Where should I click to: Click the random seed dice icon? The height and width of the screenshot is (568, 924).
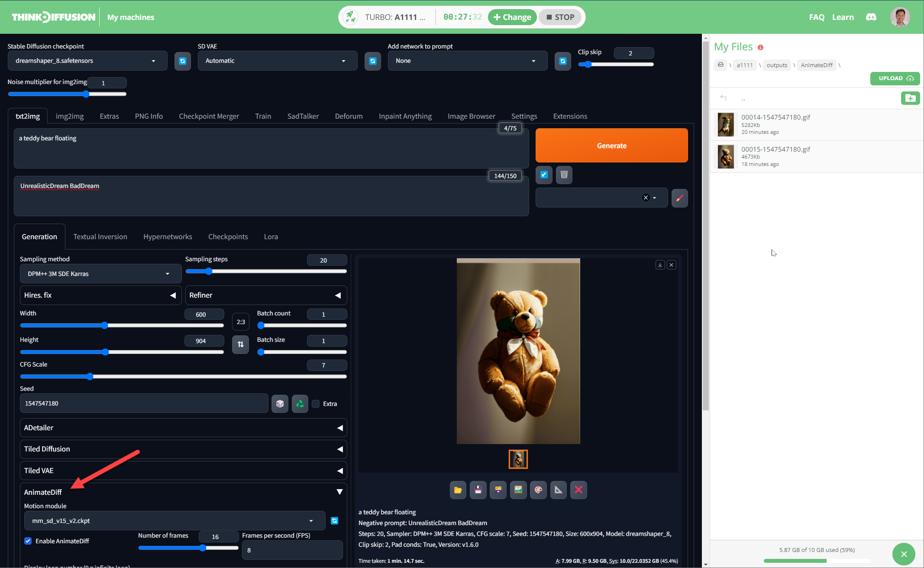click(x=280, y=404)
